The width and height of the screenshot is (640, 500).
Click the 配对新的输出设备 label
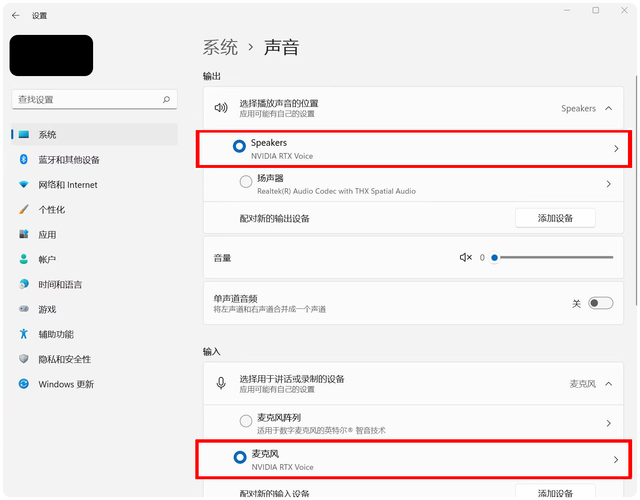pyautogui.click(x=274, y=218)
